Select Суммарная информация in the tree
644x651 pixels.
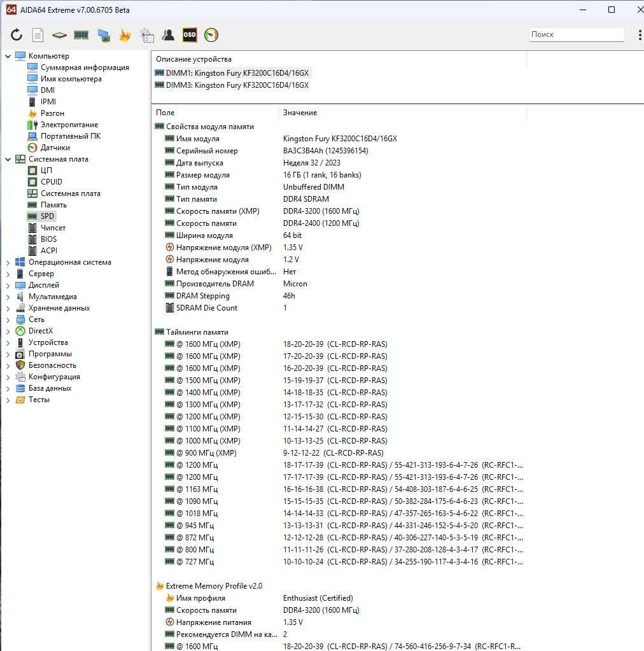tap(85, 67)
